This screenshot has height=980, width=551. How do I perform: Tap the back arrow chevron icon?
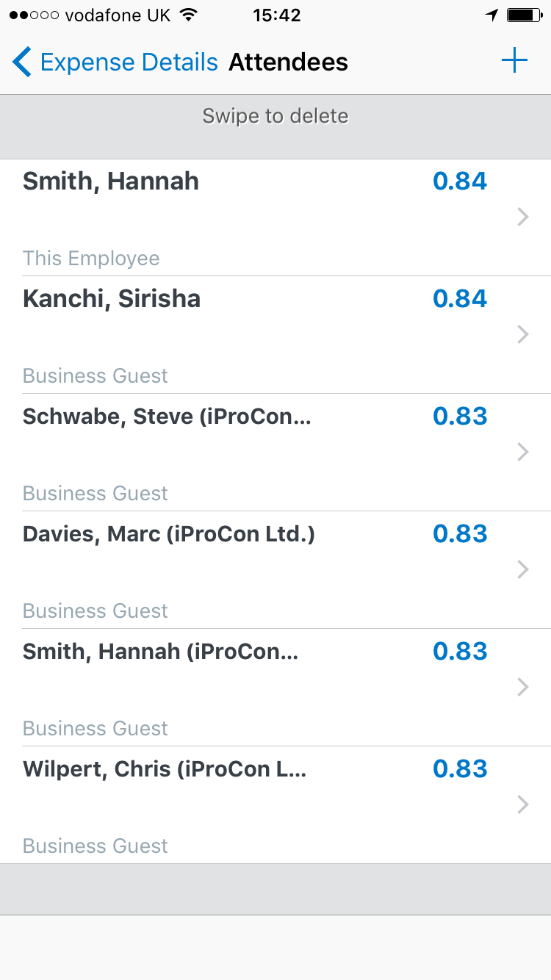coord(22,62)
